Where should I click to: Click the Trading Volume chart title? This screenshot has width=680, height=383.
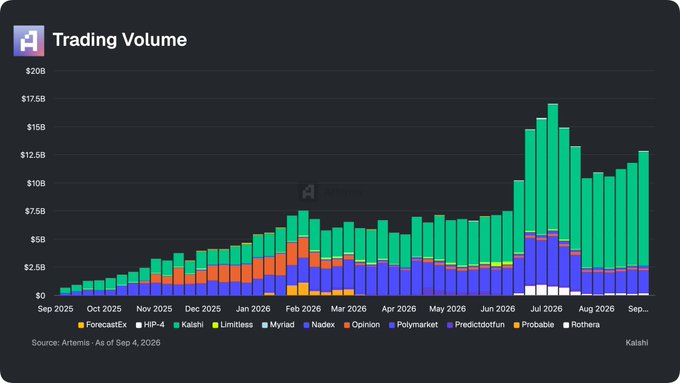pos(120,40)
